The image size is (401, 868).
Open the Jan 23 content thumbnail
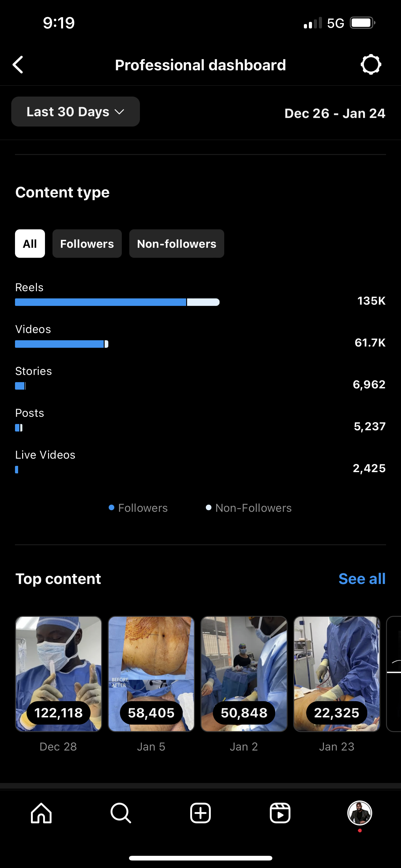pyautogui.click(x=337, y=674)
